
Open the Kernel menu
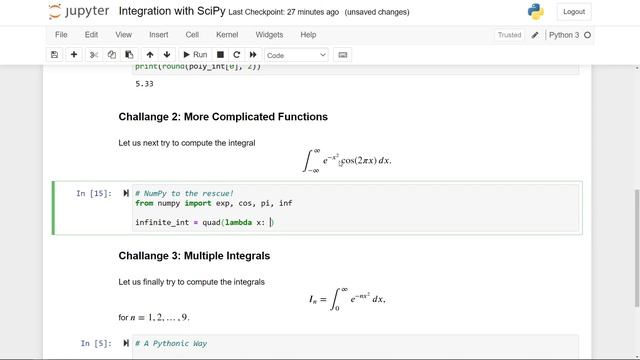(x=227, y=35)
